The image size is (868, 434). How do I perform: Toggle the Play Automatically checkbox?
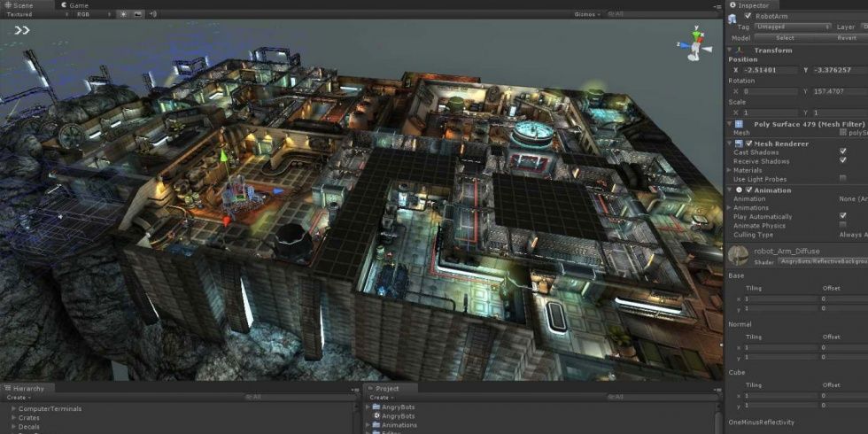point(842,215)
